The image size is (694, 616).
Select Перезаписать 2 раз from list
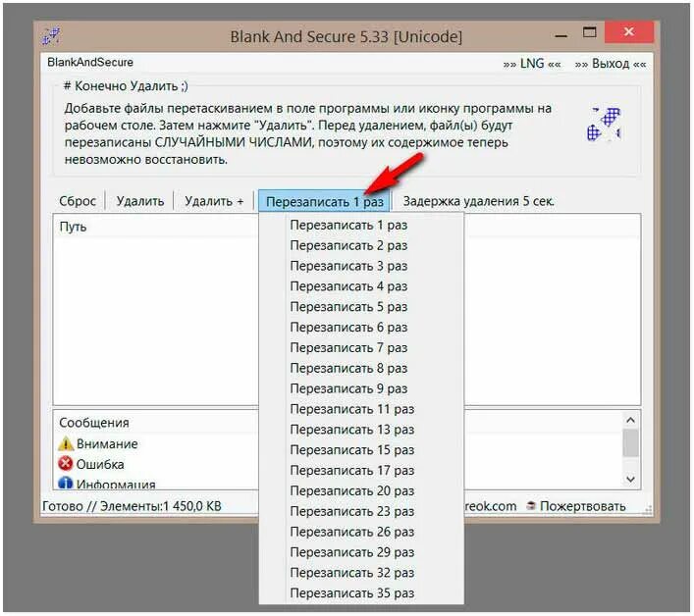(x=361, y=245)
